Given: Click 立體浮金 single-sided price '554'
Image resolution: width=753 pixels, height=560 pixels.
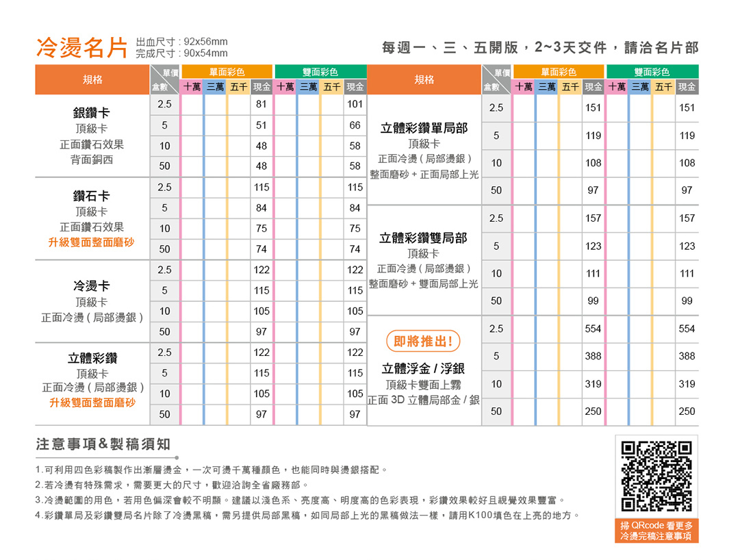Looking at the screenshot, I should (x=593, y=329).
